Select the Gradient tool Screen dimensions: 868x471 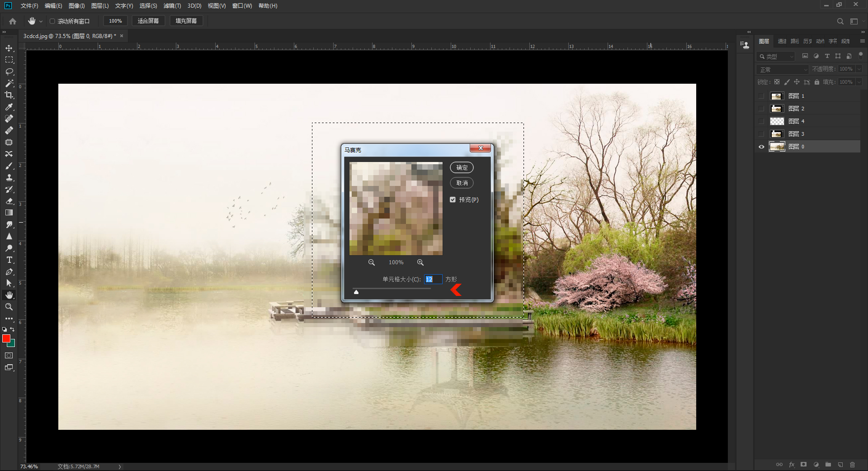(9, 213)
